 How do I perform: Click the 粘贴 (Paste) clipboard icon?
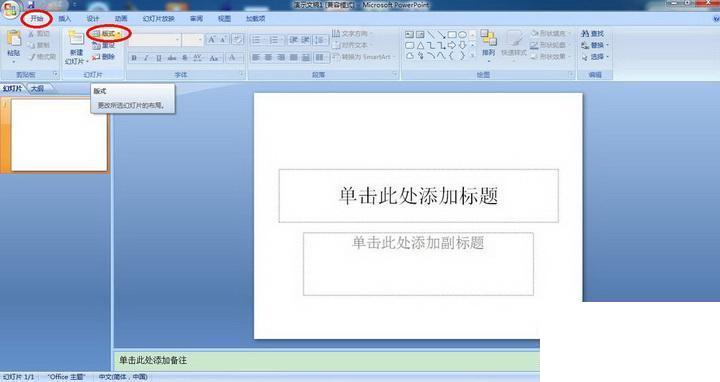(x=14, y=39)
